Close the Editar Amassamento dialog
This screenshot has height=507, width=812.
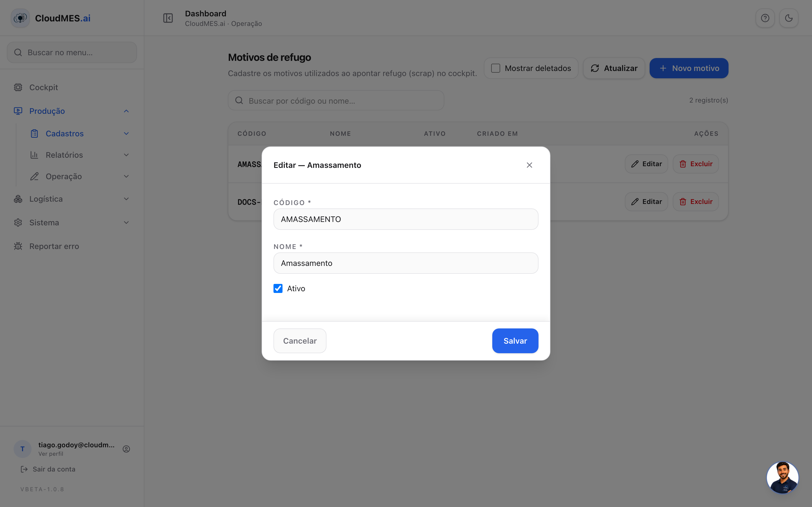click(529, 165)
